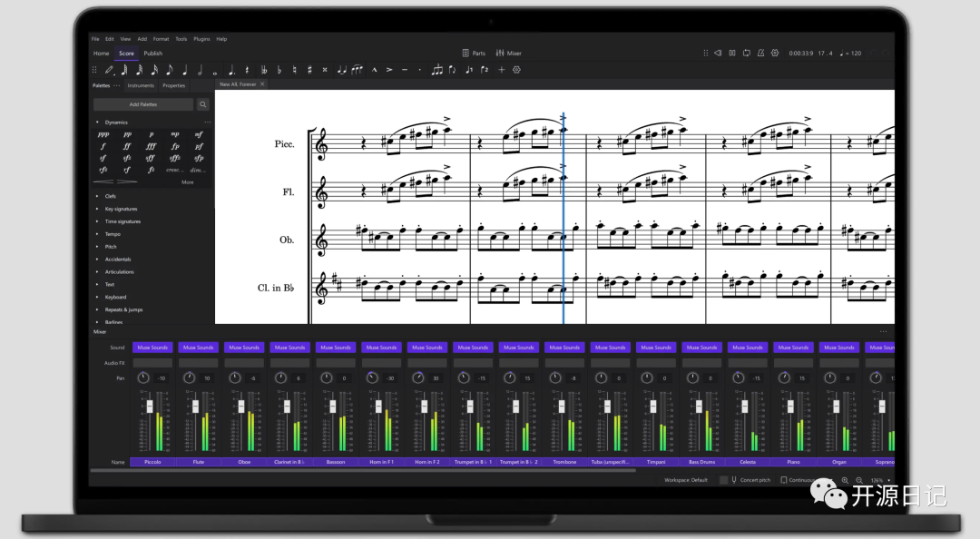Expand the Clefs palette
The height and width of the screenshot is (539, 980).
coord(97,196)
